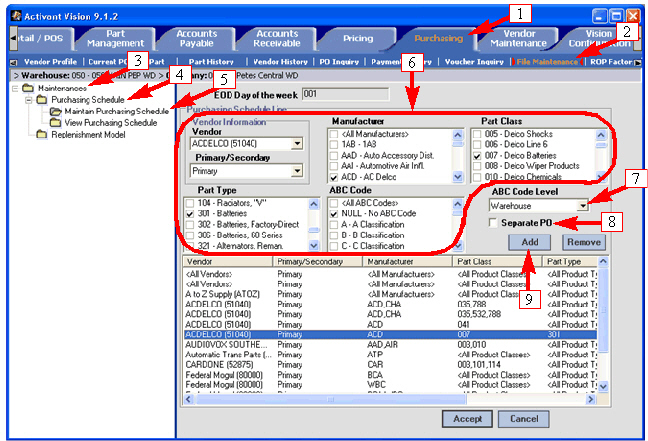
Task: Uncheck 301 - Batteries part type
Action: tap(190, 214)
